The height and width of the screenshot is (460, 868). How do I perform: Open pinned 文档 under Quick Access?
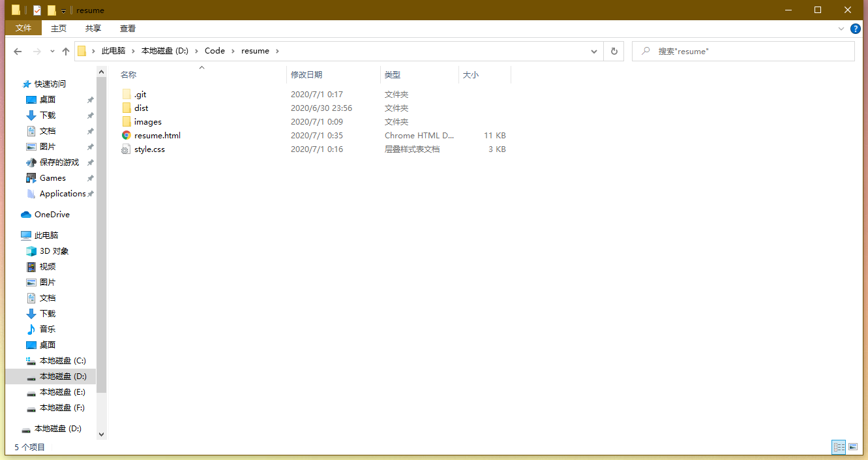coord(48,131)
